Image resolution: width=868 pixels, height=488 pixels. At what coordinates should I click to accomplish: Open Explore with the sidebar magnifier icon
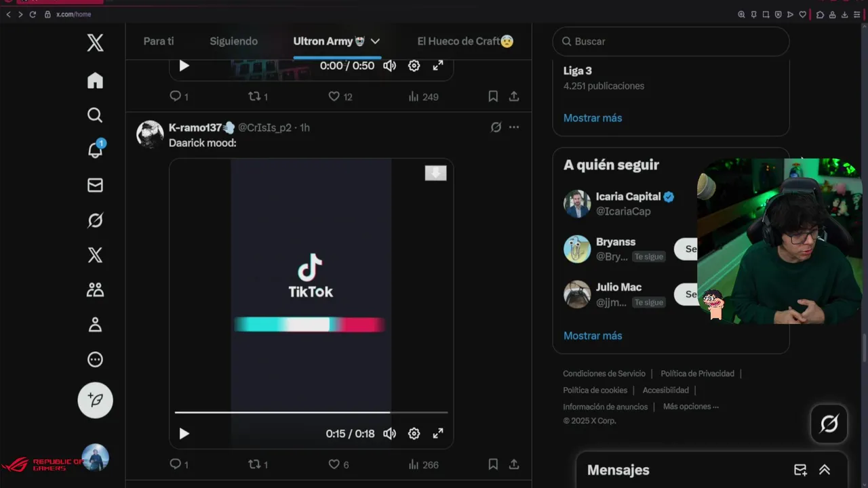coord(95,115)
